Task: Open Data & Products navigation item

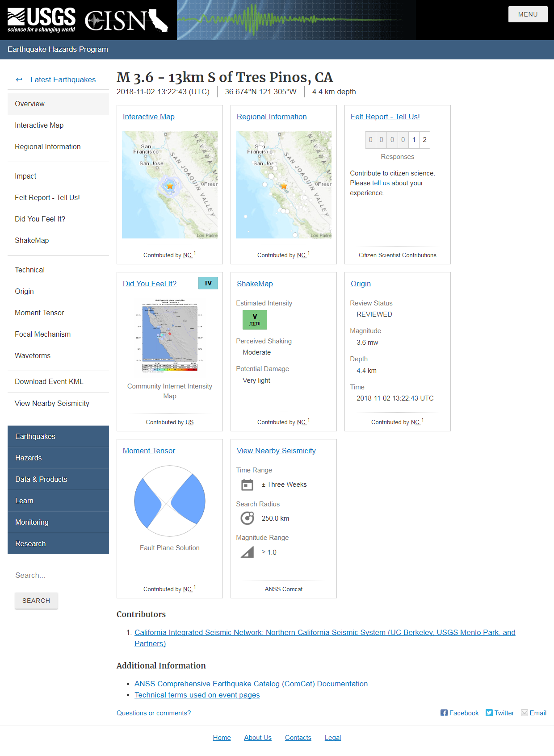Action: 58,479
